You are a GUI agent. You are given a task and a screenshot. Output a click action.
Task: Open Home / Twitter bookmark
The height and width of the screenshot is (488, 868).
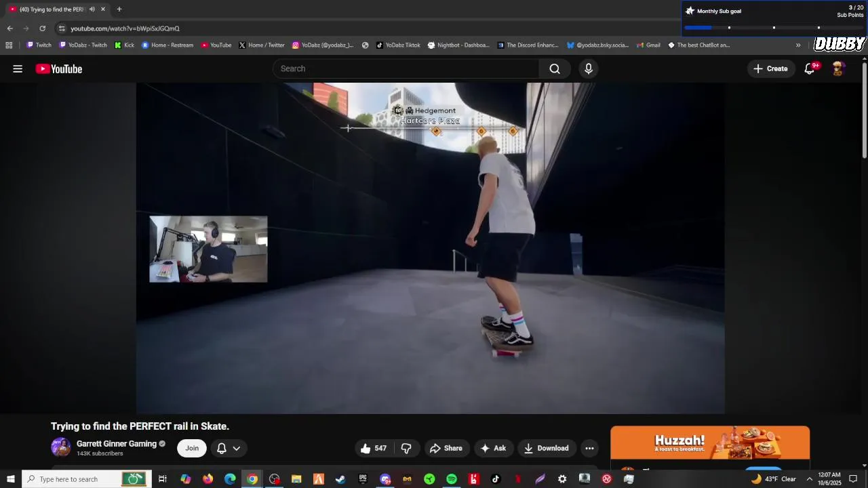262,45
